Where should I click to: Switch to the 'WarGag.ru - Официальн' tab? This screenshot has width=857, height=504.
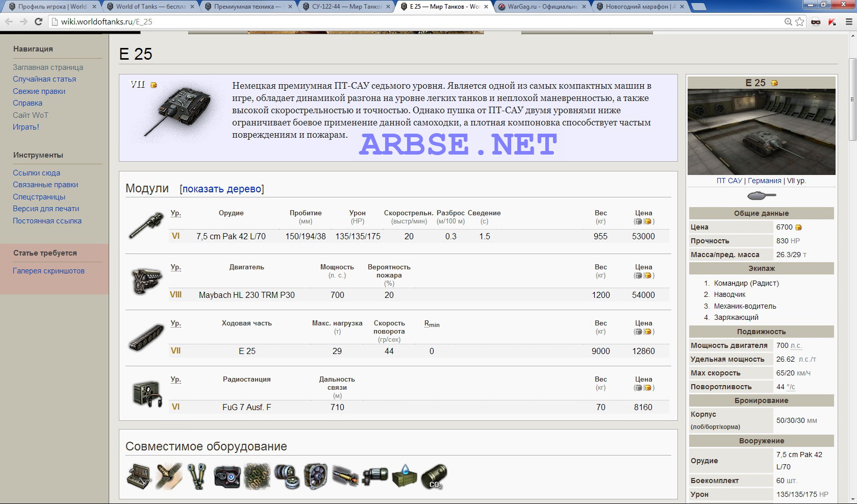point(543,7)
